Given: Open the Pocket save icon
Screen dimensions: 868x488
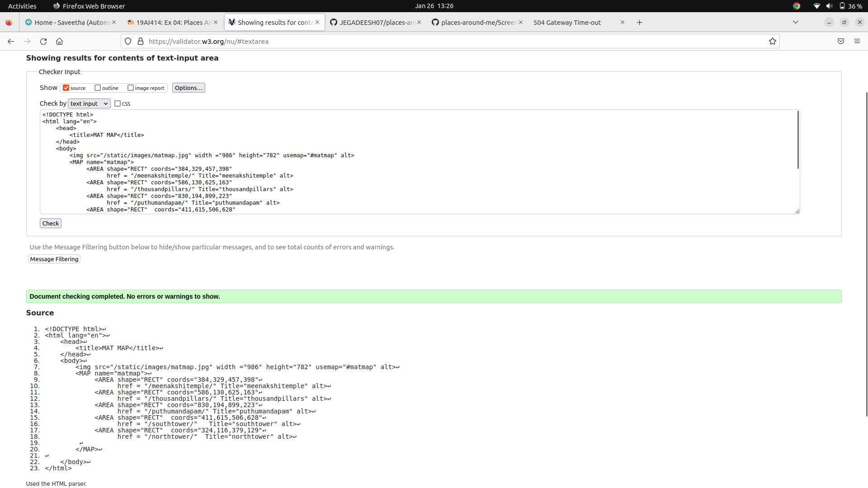Looking at the screenshot, I should 841,41.
